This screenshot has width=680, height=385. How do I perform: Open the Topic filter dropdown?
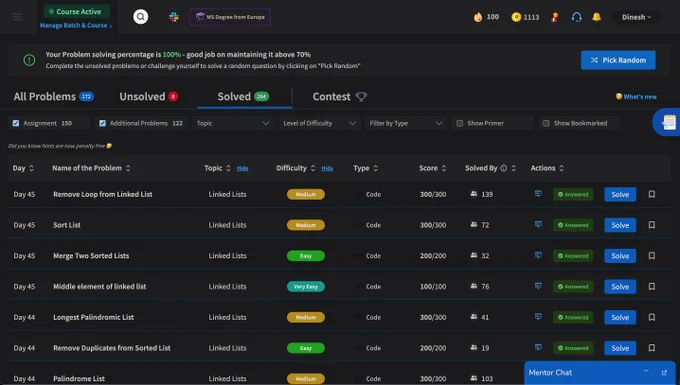point(232,123)
